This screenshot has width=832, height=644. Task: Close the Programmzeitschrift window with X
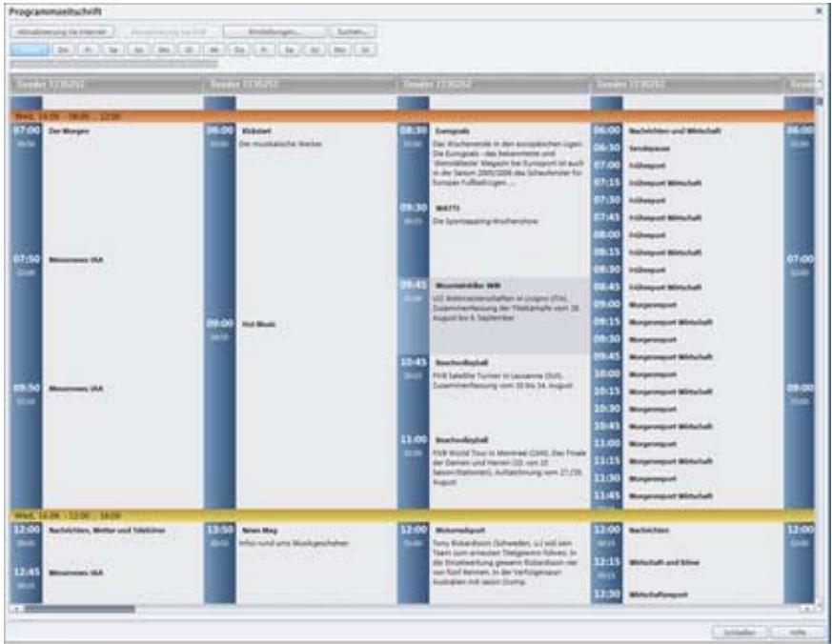point(819,10)
